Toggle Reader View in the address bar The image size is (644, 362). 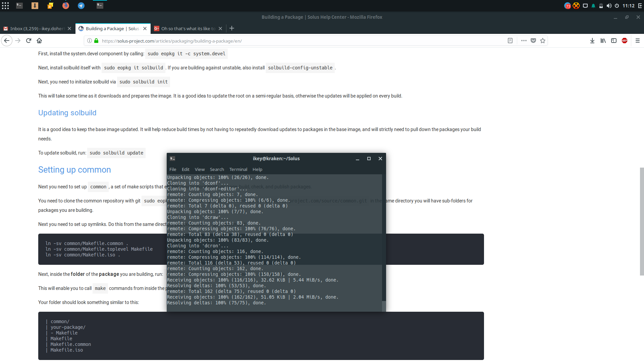(x=510, y=41)
